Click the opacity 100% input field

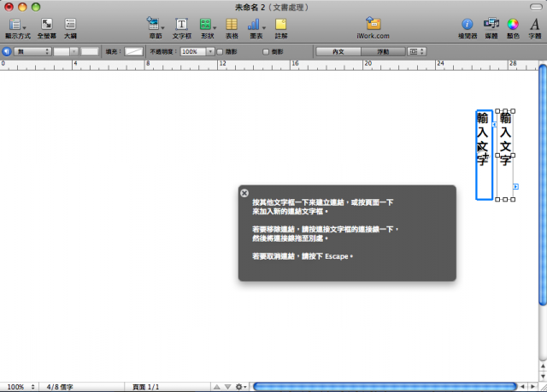pyautogui.click(x=193, y=51)
